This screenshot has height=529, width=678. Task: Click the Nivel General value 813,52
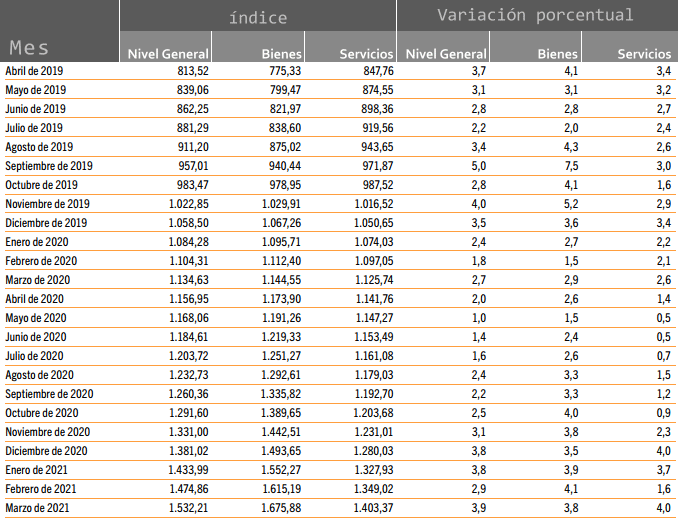click(190, 70)
